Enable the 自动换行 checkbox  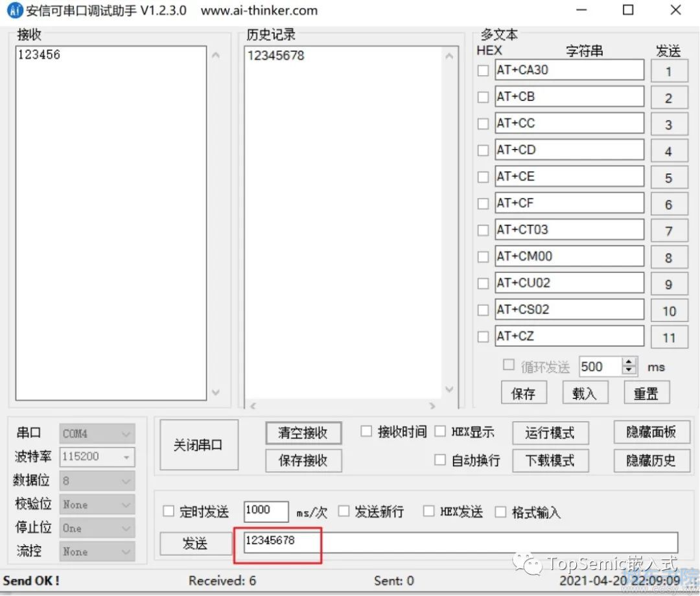coord(440,459)
